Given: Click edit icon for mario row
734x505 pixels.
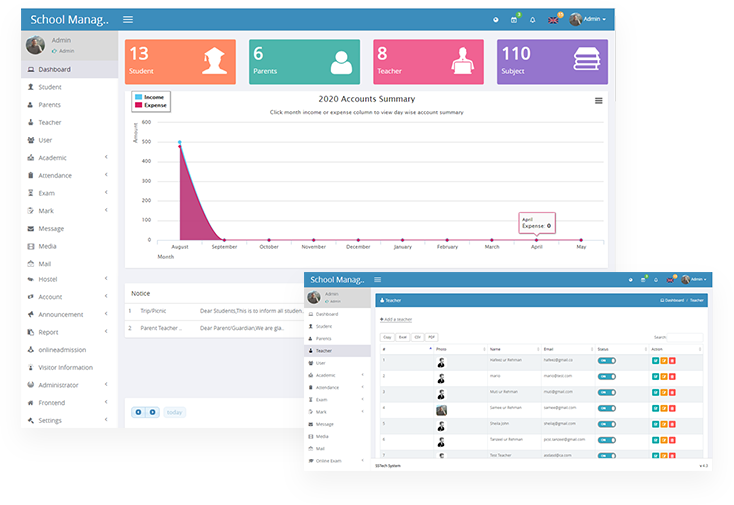Looking at the screenshot, I should [664, 377].
